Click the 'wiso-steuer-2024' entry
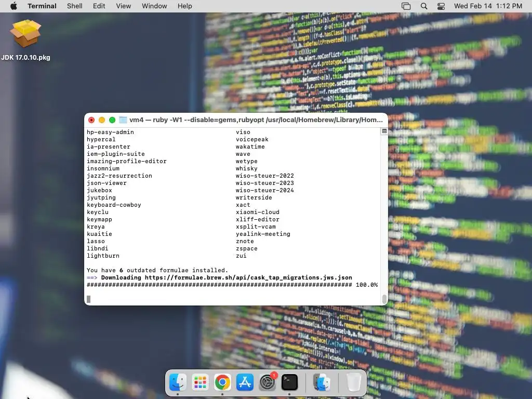Screen dimensions: 532x399 (265, 190)
